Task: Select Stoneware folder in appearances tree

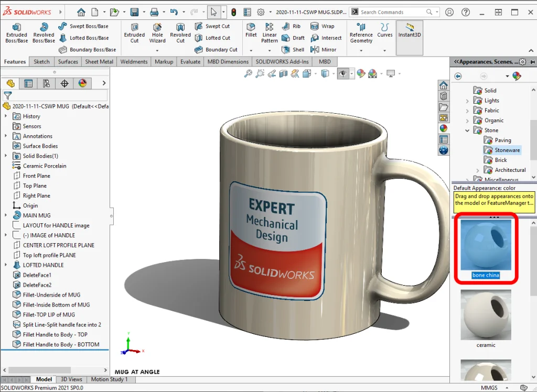Action: click(x=506, y=150)
